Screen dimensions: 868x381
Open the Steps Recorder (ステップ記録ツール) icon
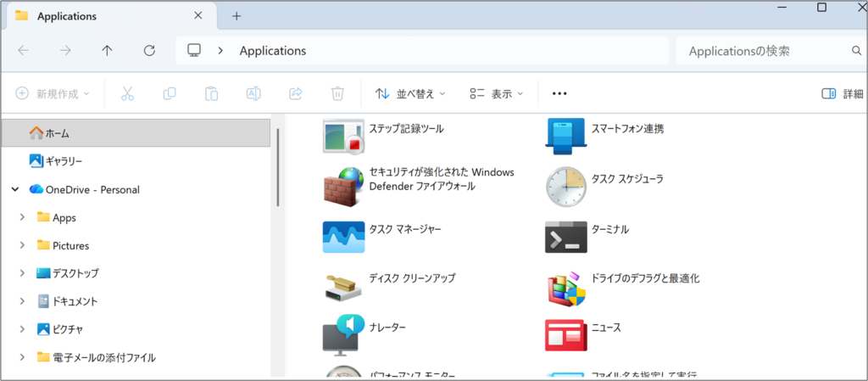(x=343, y=137)
